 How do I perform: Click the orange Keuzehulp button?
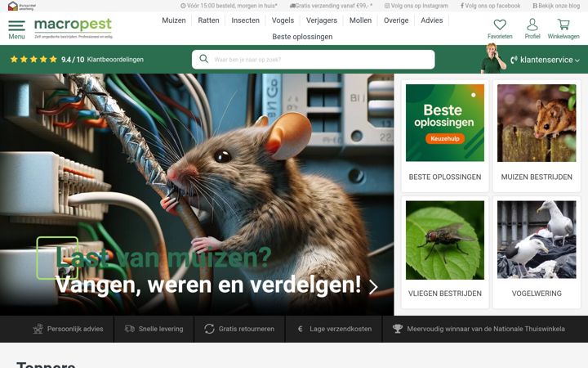click(445, 138)
